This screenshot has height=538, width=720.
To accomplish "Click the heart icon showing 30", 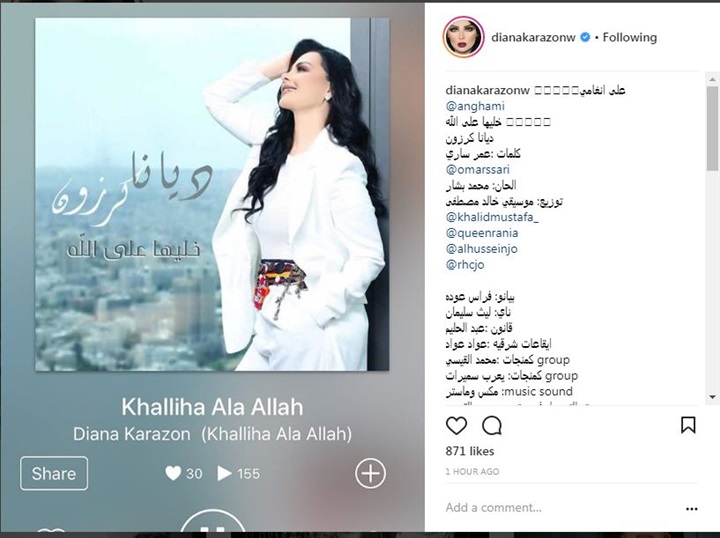I will 173,473.
